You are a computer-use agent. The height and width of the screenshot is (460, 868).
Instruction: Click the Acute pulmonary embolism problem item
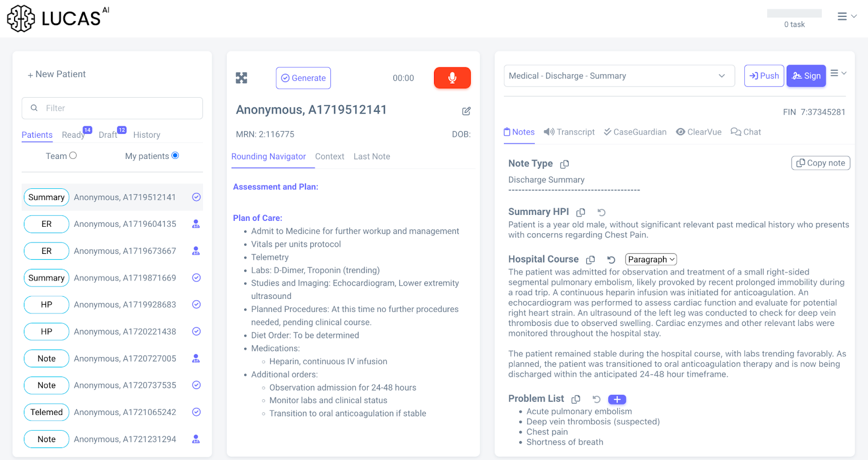point(579,412)
